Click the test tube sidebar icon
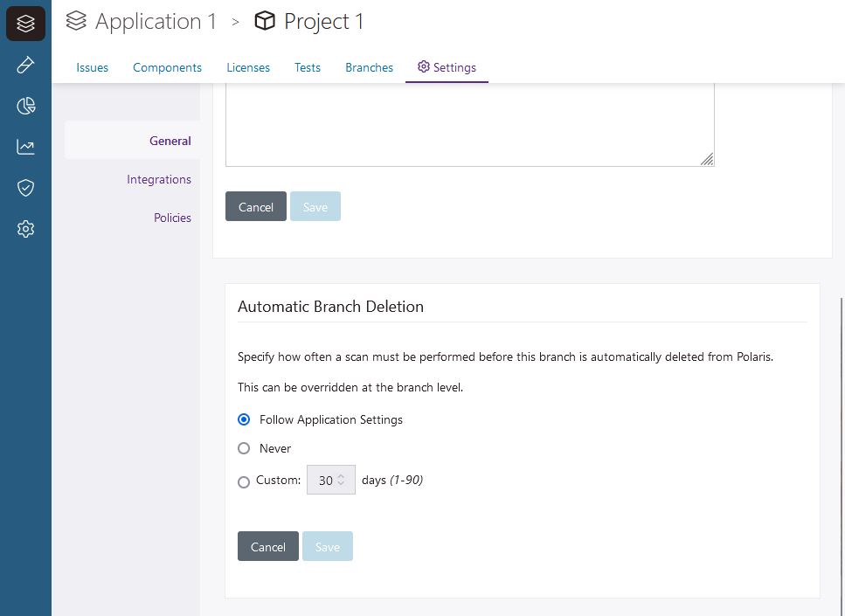 [25, 65]
